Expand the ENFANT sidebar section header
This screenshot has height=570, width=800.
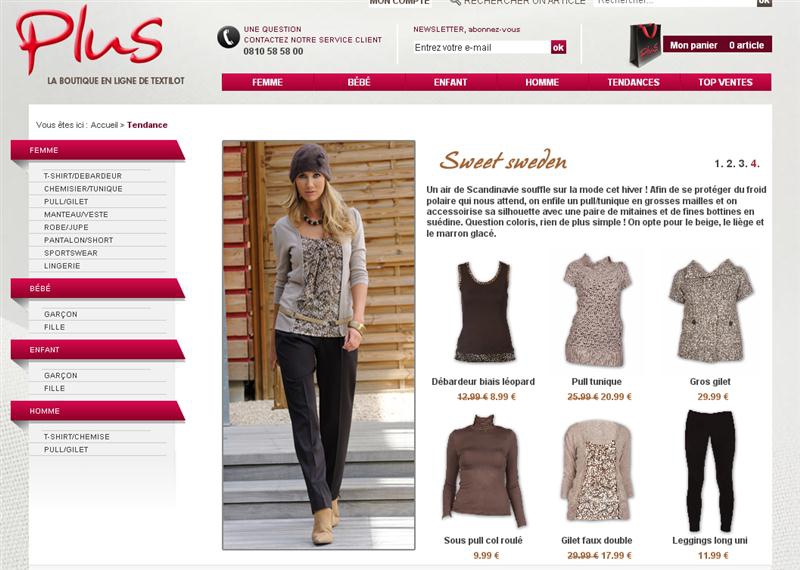pos(97,350)
